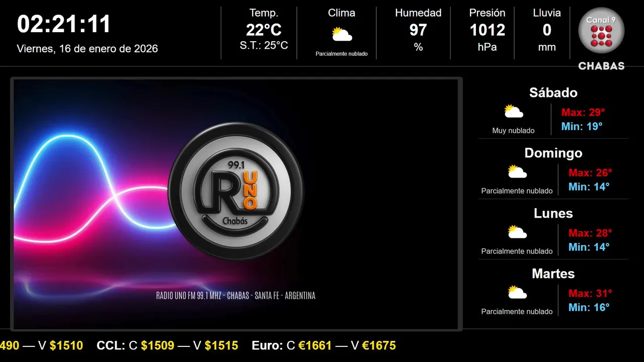
Task: Click the CCL: label in the ticker
Action: click(111, 345)
